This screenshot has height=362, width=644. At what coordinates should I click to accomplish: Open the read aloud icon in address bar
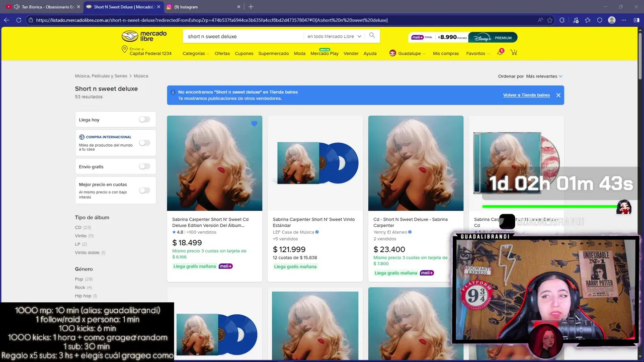coord(540,20)
